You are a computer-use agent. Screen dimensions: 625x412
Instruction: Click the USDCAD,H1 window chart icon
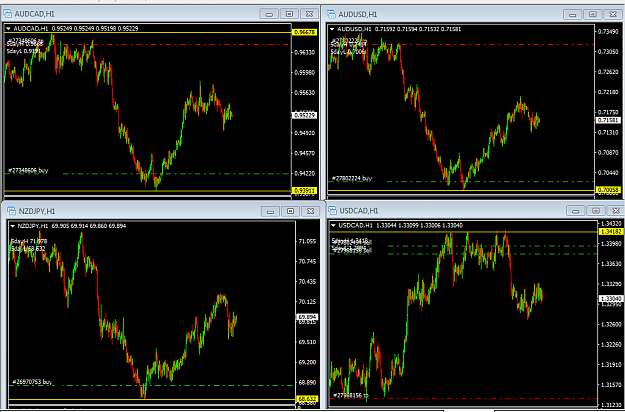[333, 211]
